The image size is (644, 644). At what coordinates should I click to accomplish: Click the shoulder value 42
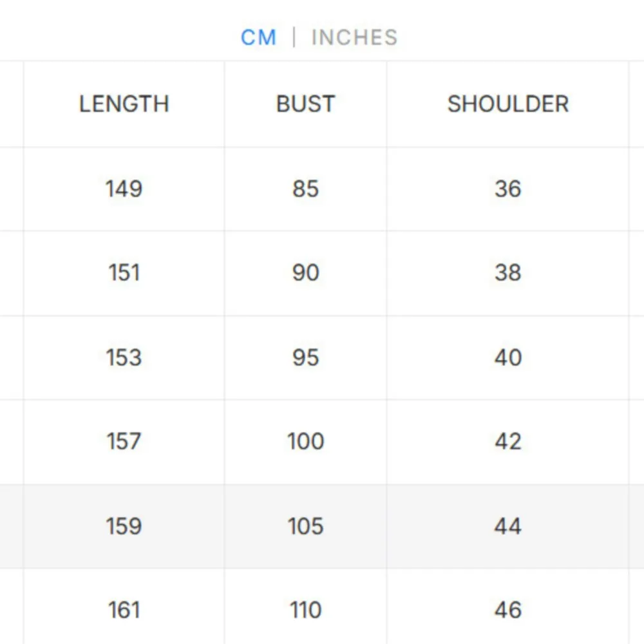(x=508, y=441)
